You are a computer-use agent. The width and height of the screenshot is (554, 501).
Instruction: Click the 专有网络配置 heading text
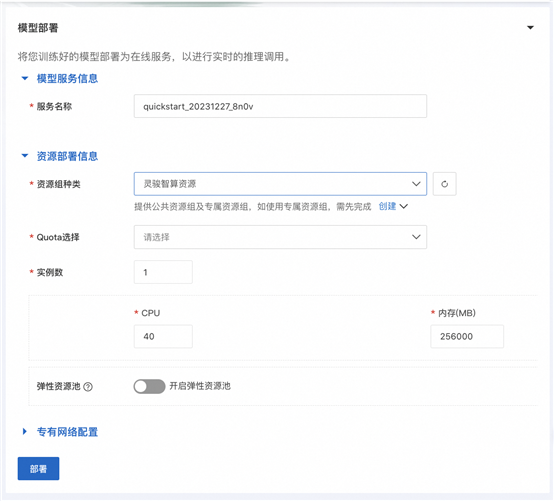[x=67, y=432]
